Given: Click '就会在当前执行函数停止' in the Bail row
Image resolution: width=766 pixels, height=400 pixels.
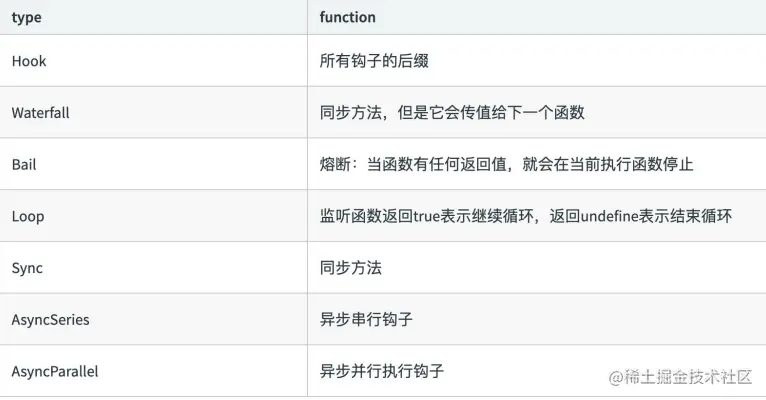Looking at the screenshot, I should [608, 165].
